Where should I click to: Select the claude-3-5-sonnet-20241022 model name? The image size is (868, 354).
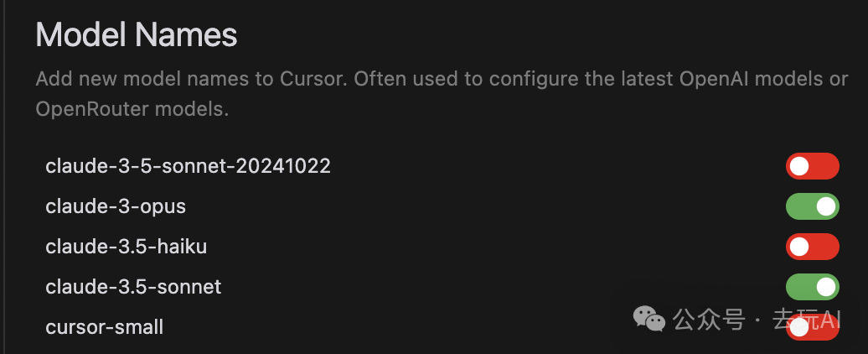coord(189,165)
